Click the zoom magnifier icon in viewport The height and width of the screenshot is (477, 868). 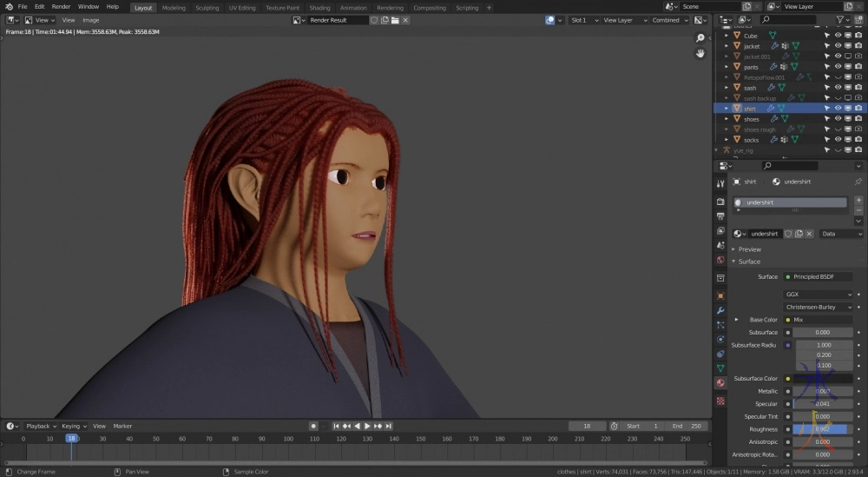[700, 38]
